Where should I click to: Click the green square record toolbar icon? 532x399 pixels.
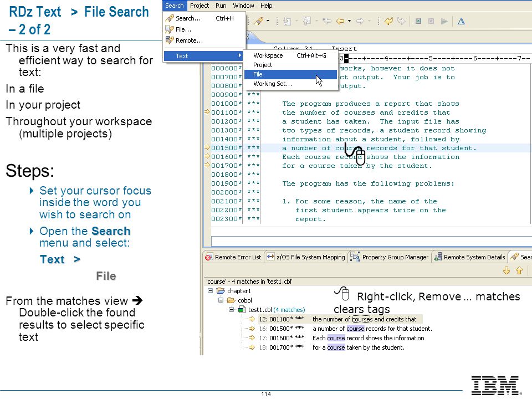click(x=419, y=21)
